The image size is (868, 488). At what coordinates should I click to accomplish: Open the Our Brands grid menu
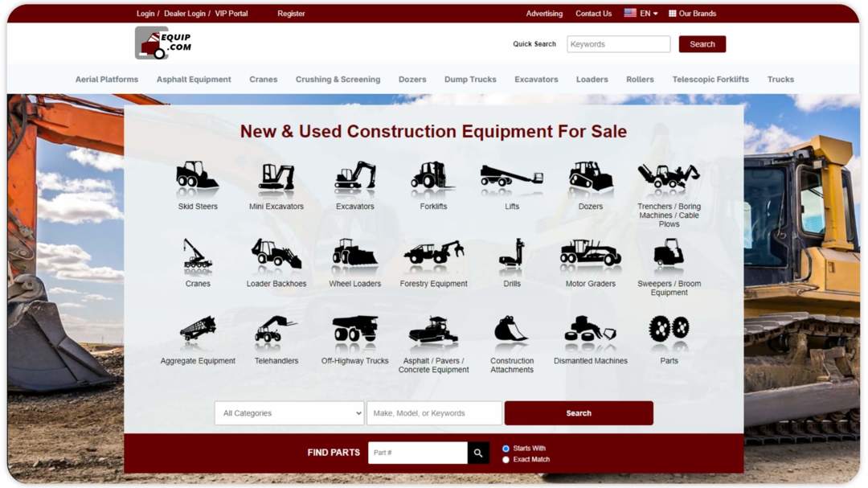tap(692, 14)
